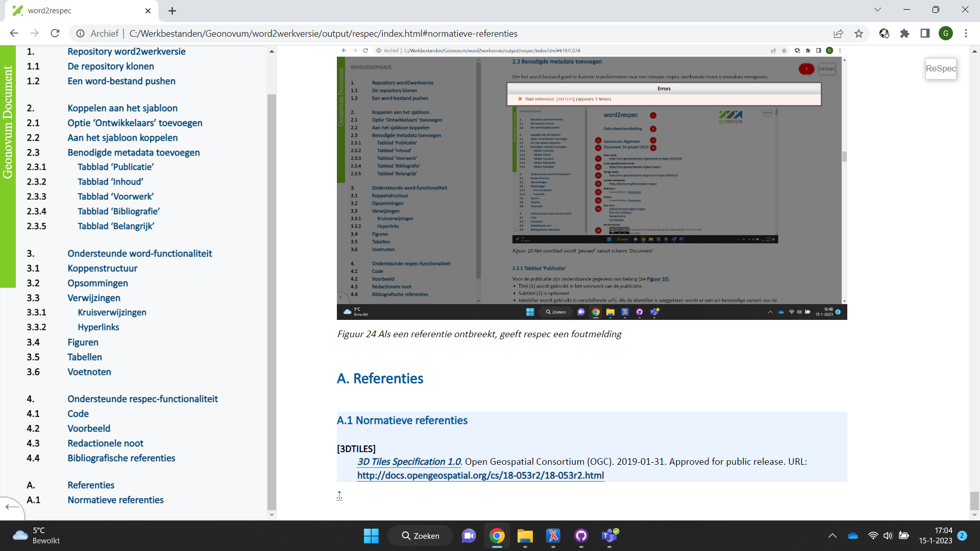The width and height of the screenshot is (980, 551).
Task: Collapse the sidebar with left-arrow button
Action: tap(11, 507)
